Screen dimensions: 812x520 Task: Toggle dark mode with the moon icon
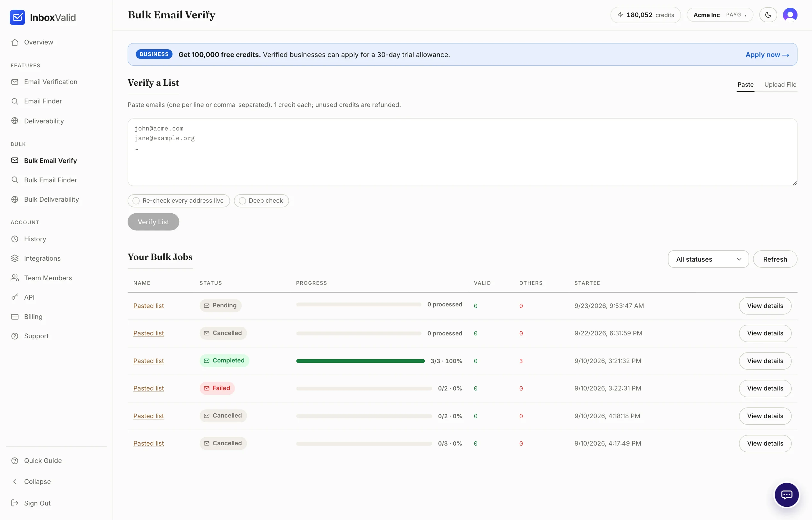[x=768, y=15]
